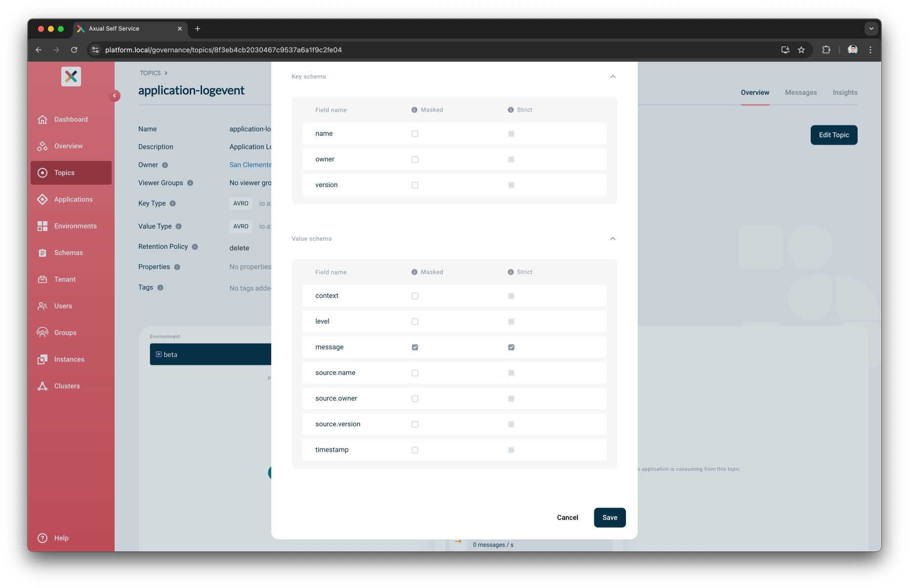The height and width of the screenshot is (588, 909).
Task: Click info icon next to Properties
Action: (177, 267)
